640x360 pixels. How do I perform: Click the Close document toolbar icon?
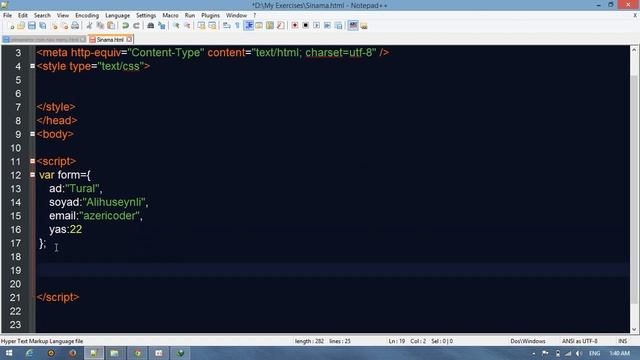point(54,26)
